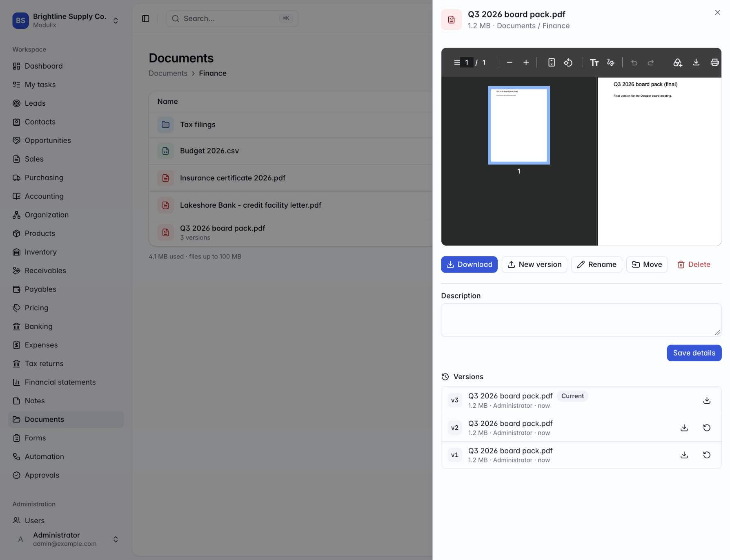
Task: Go to Accounting
Action: [66, 196]
